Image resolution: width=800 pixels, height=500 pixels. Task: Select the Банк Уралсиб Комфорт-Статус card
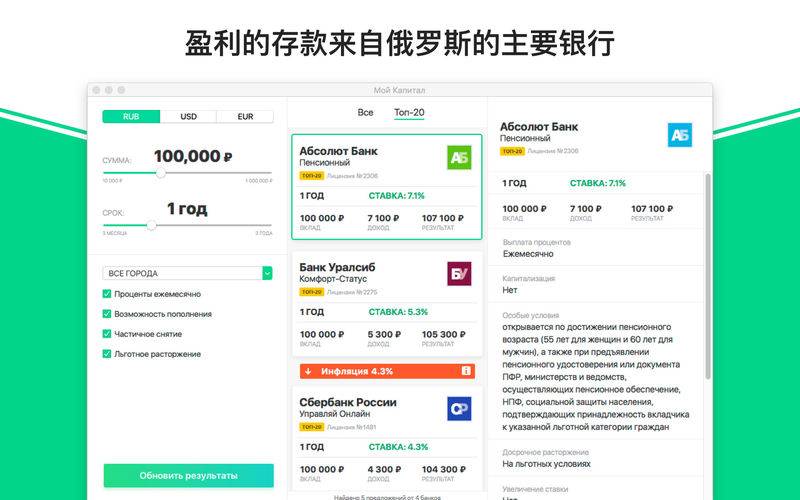pos(387,304)
